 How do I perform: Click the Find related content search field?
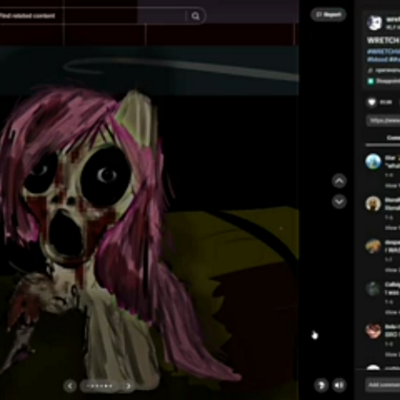coord(93,16)
